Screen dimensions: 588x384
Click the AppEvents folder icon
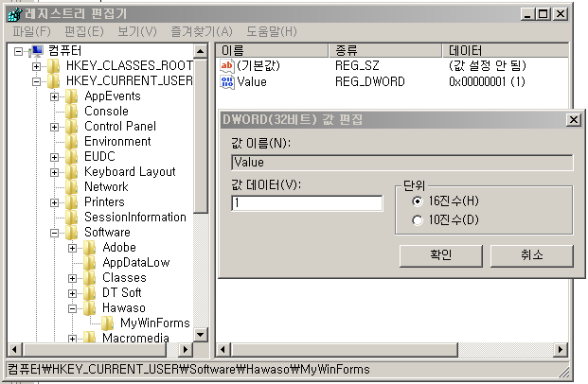72,96
